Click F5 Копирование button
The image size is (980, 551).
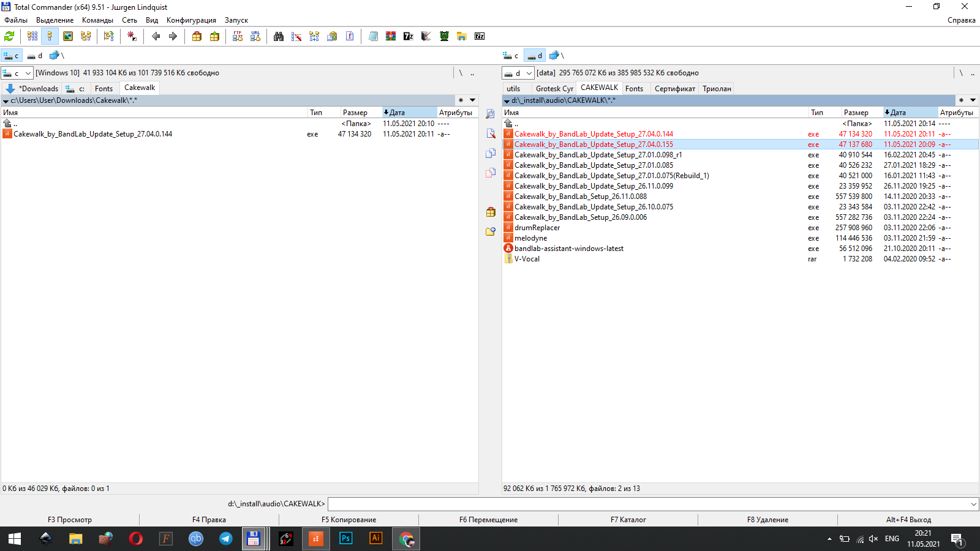(x=349, y=520)
